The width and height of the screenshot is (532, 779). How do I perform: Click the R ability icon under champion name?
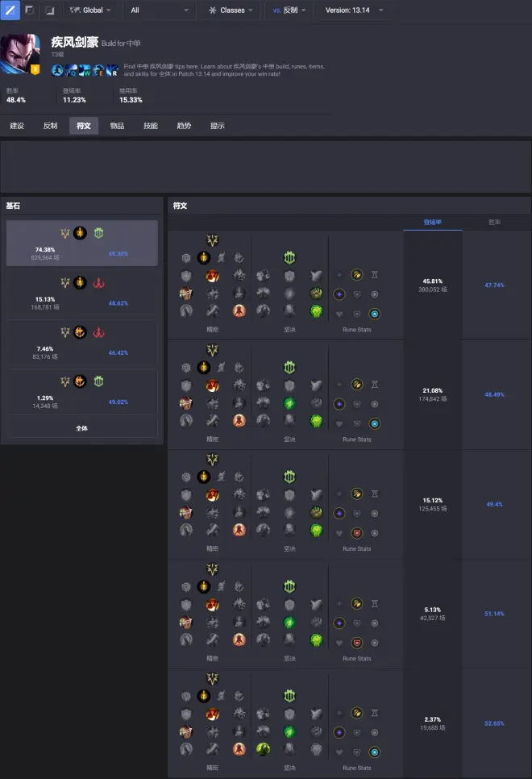tap(112, 70)
